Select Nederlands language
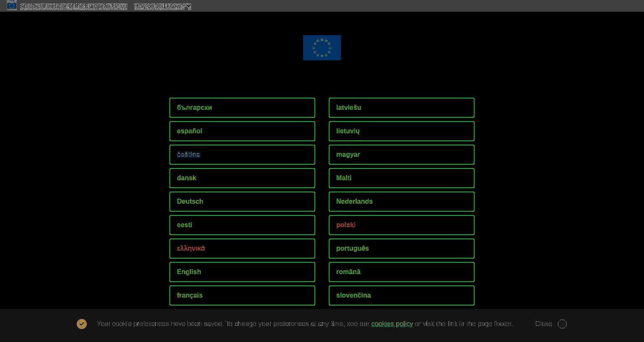Viewport: 644px width, 342px height. pyautogui.click(x=402, y=202)
